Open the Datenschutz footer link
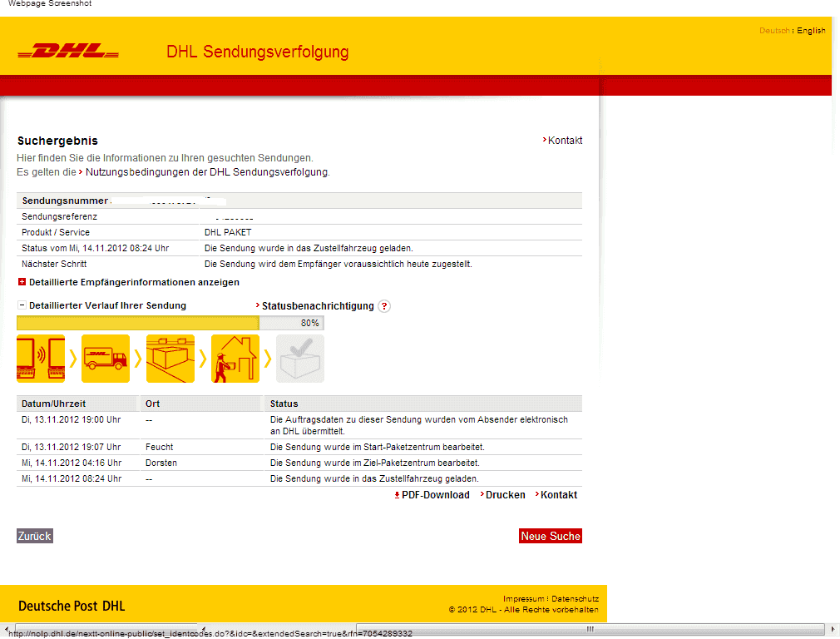 [575, 599]
